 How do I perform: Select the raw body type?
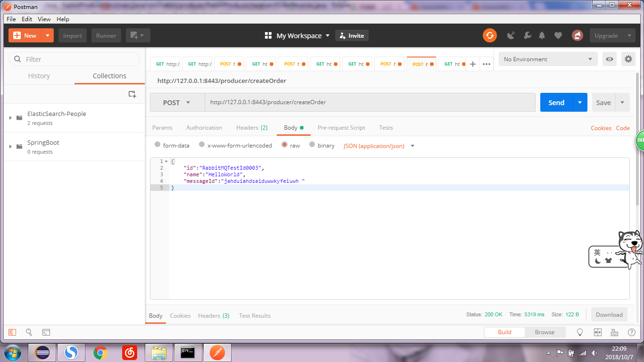pos(284,145)
